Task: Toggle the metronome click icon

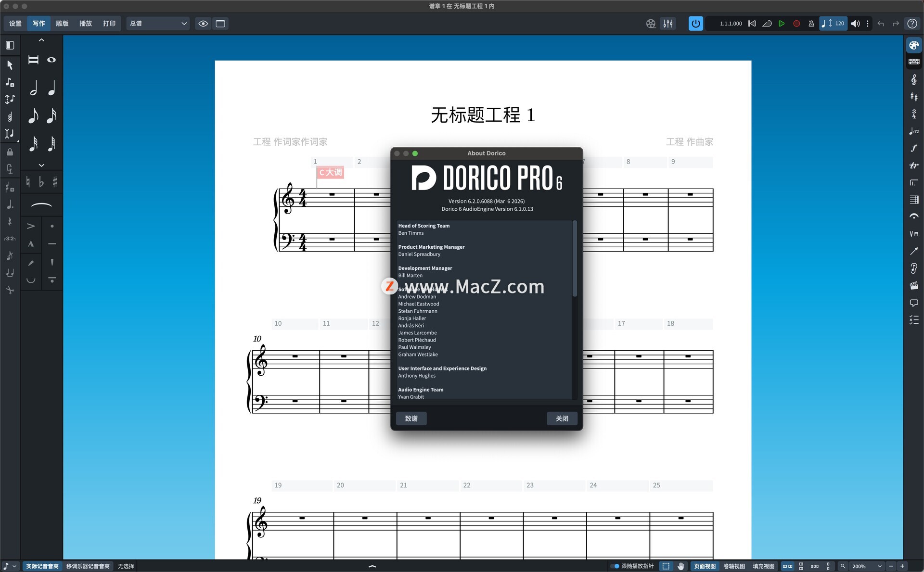Action: point(811,24)
